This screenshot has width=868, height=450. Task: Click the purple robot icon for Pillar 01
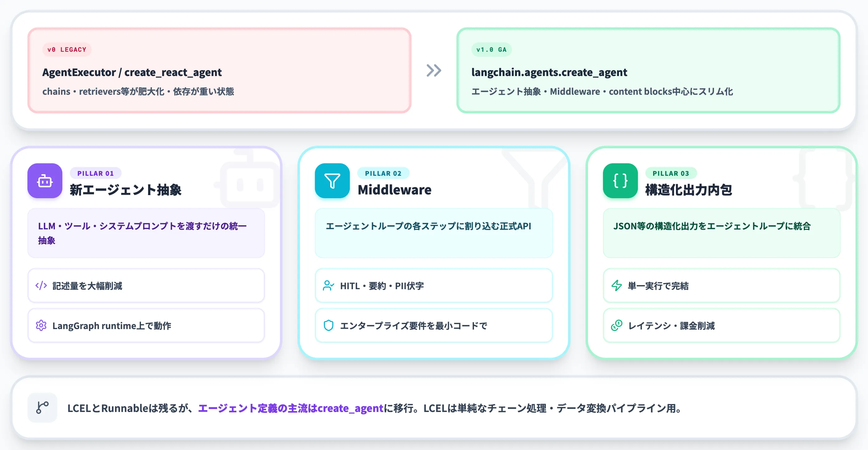pos(45,181)
